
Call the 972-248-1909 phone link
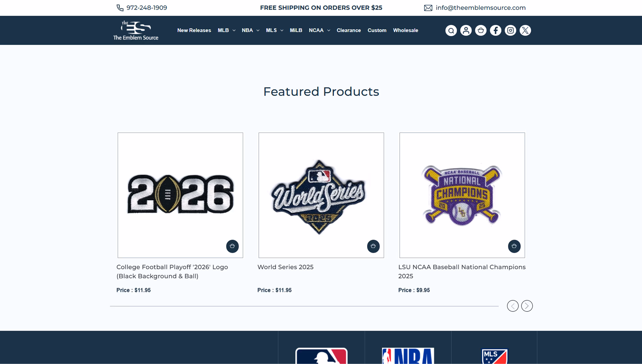click(147, 8)
